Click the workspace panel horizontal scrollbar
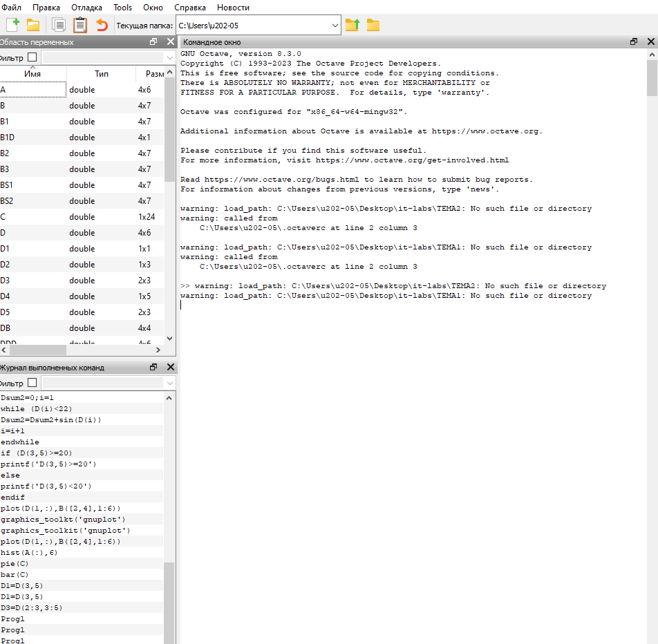 point(82,350)
